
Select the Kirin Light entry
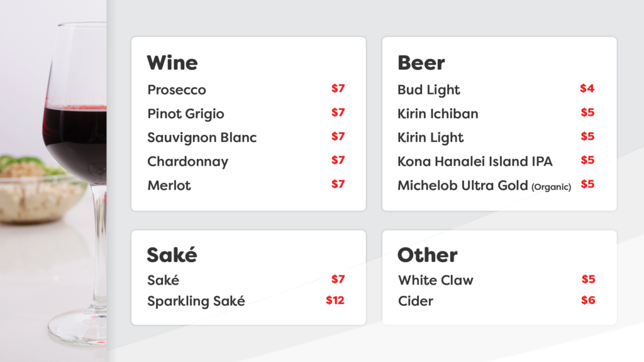tap(430, 138)
